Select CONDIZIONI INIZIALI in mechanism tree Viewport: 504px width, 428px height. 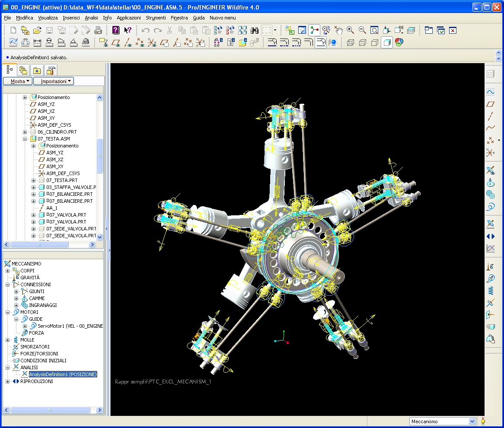click(43, 361)
